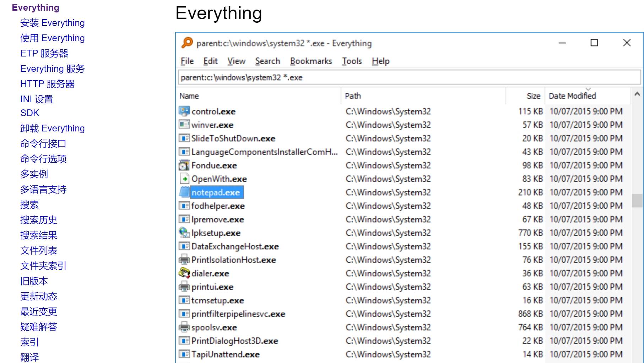Open the INI 设置 link

pyautogui.click(x=37, y=99)
